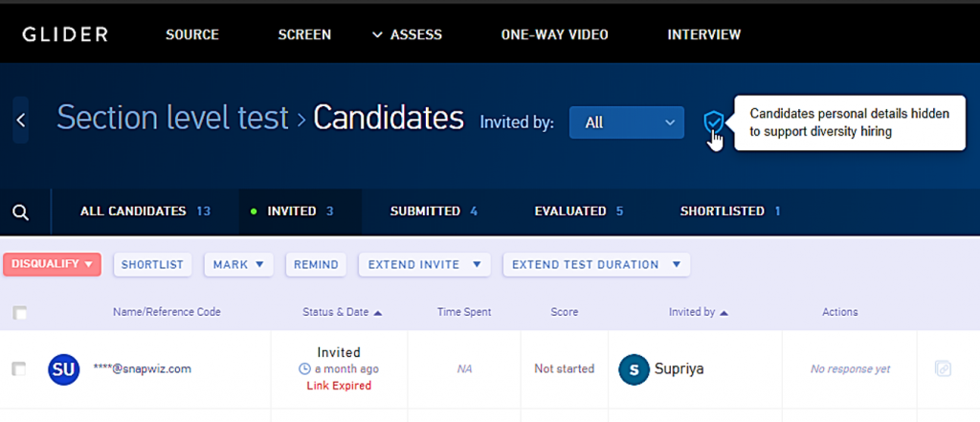Screen dimensions: 980x422
Task: Switch to the Shortlisted tab
Action: tap(730, 211)
